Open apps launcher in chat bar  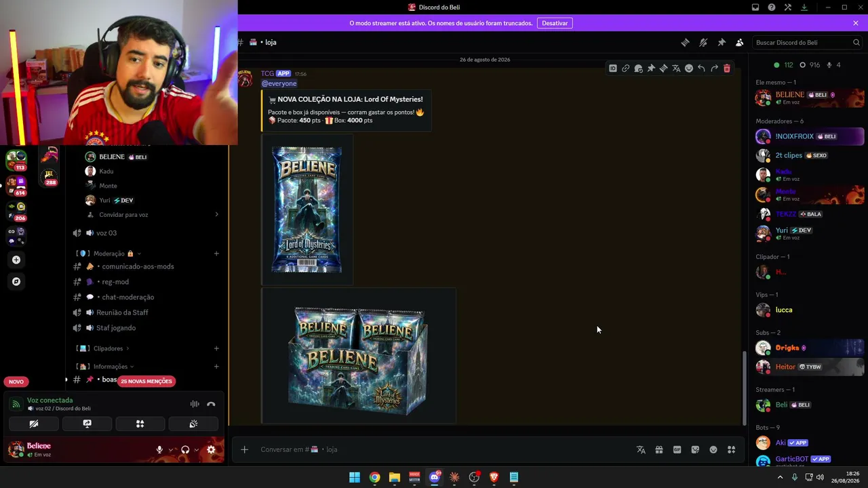731,449
